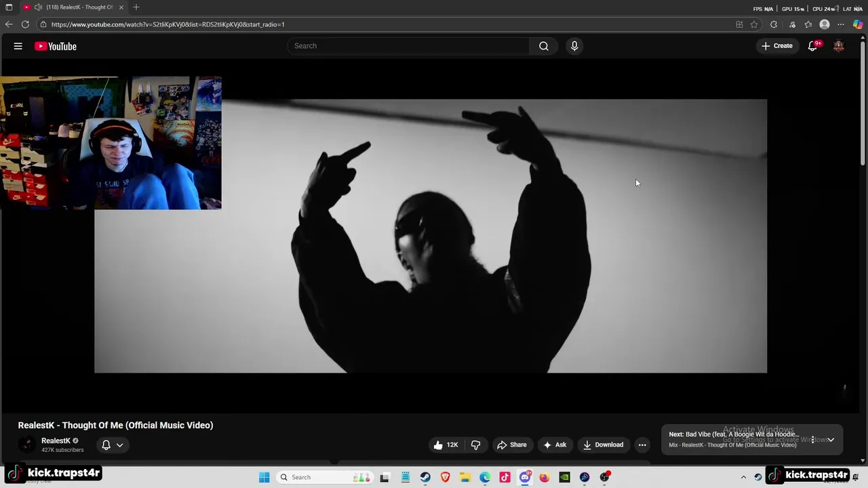Open YouTube notifications bell in header

[813, 45]
